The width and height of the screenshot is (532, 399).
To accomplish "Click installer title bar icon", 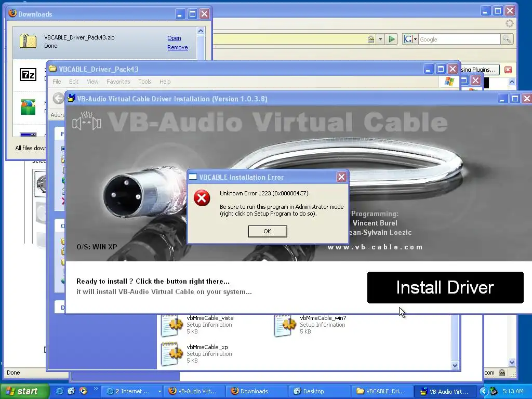I will tap(71, 98).
